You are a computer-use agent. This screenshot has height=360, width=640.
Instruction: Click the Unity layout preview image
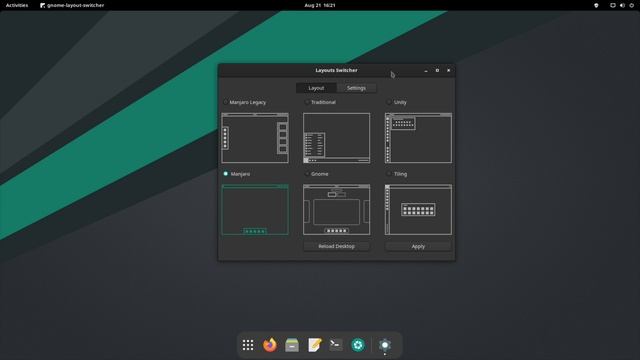click(418, 138)
